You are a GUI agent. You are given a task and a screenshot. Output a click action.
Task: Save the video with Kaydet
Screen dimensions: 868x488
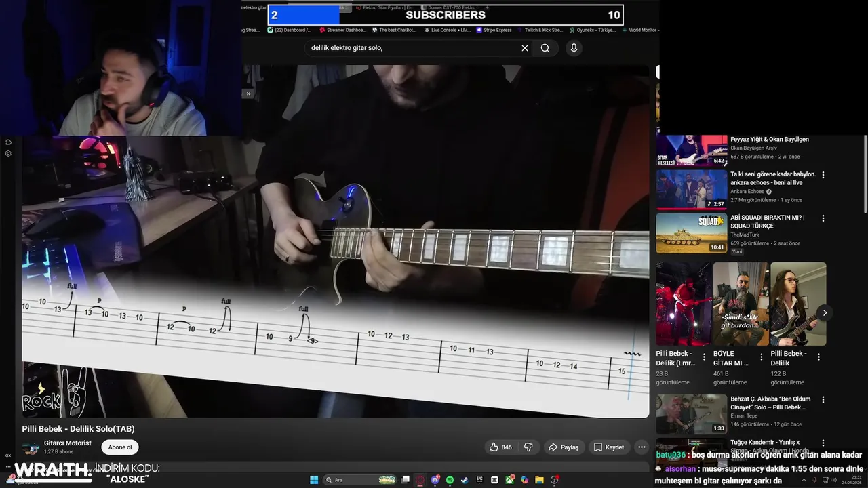coord(609,447)
